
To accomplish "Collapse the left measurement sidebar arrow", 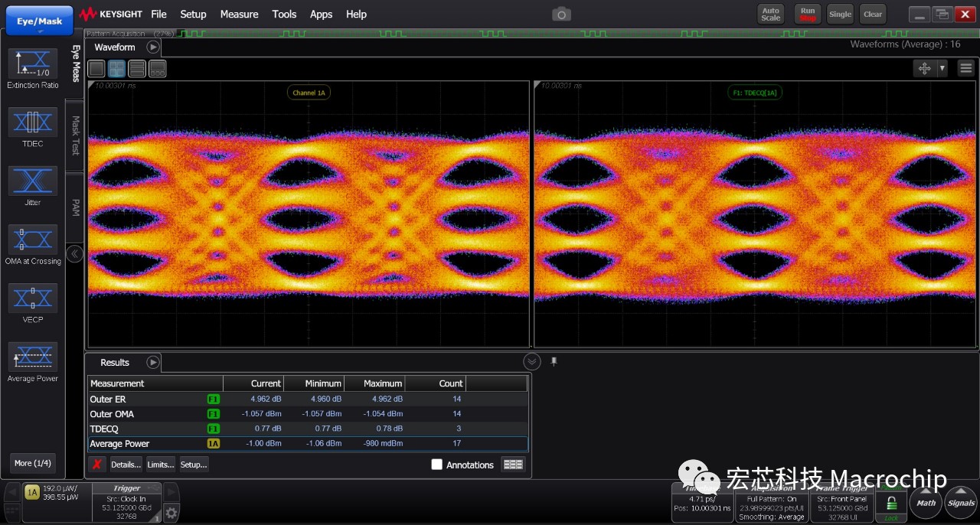I will coord(74,253).
